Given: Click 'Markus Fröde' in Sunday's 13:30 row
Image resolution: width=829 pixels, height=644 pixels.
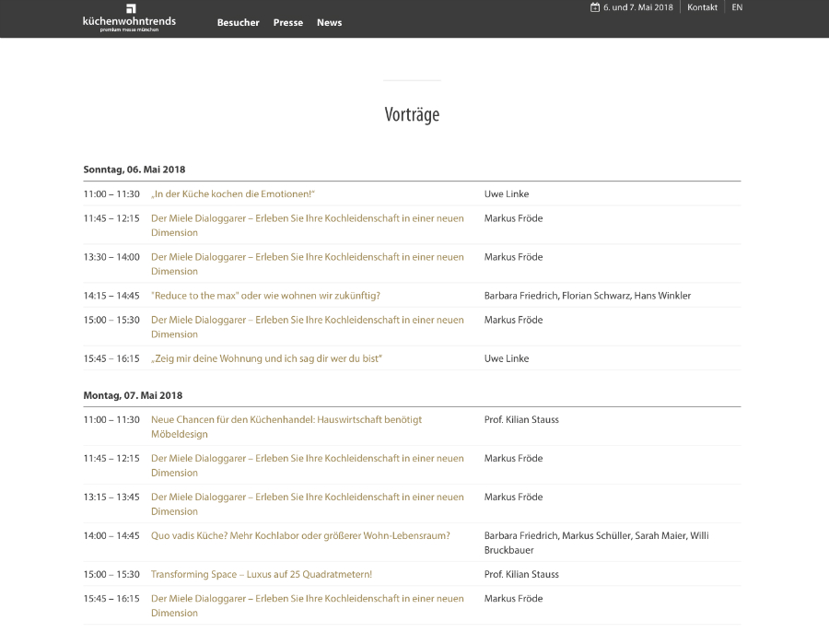Looking at the screenshot, I should click(x=513, y=257).
